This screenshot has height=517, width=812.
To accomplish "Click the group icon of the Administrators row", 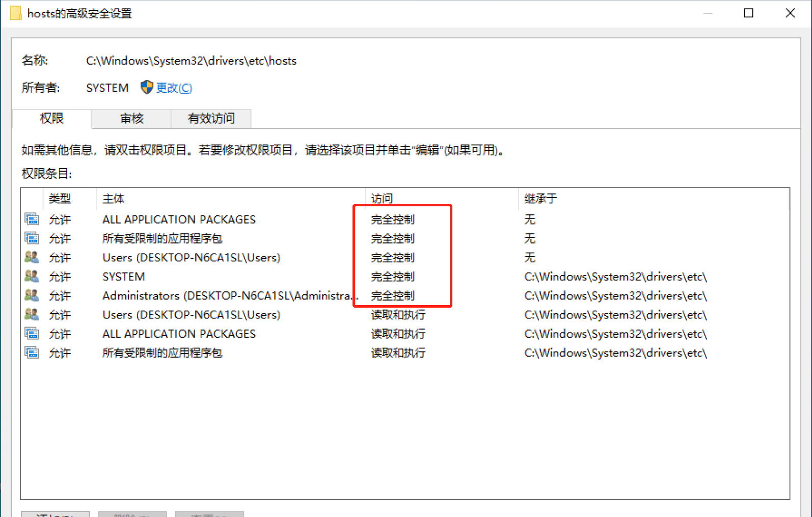I will (x=32, y=295).
